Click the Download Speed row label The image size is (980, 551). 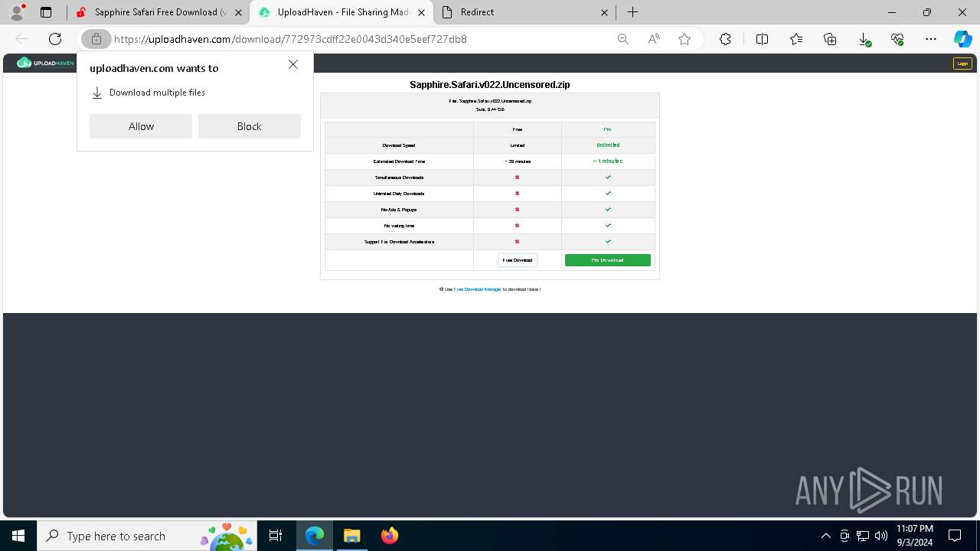(x=399, y=145)
